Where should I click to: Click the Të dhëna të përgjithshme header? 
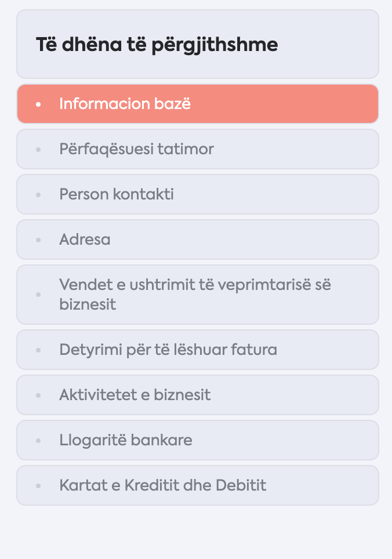click(197, 44)
